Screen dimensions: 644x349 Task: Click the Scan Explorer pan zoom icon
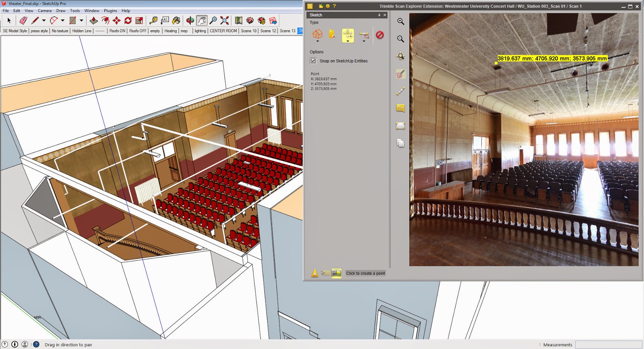coord(400,56)
